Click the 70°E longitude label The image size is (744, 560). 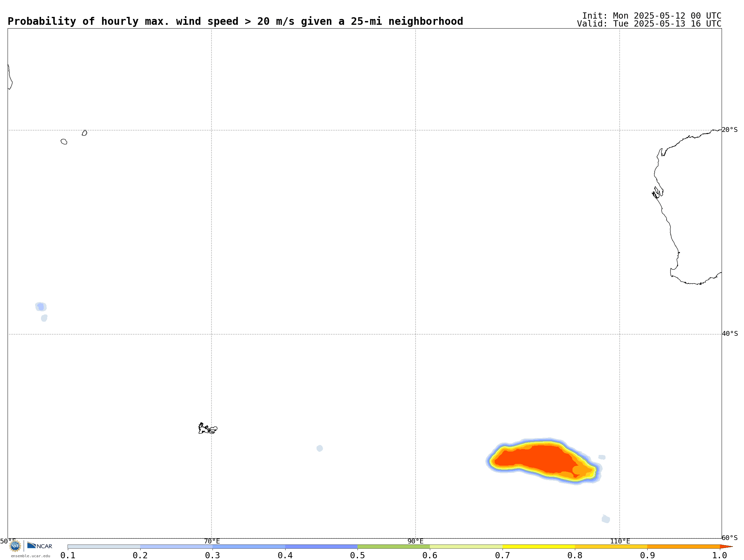click(212, 541)
